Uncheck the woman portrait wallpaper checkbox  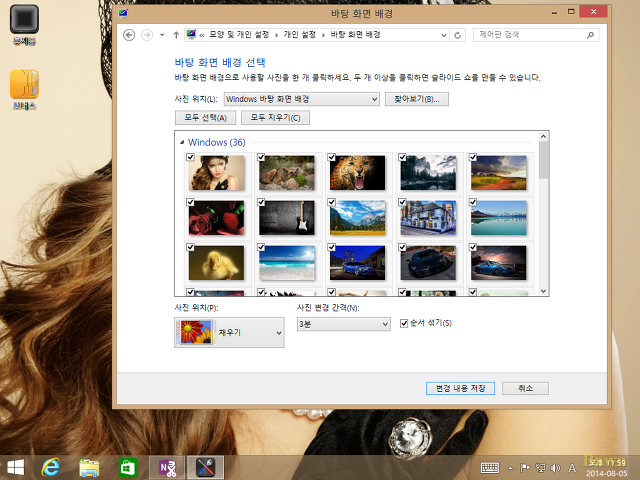190,157
